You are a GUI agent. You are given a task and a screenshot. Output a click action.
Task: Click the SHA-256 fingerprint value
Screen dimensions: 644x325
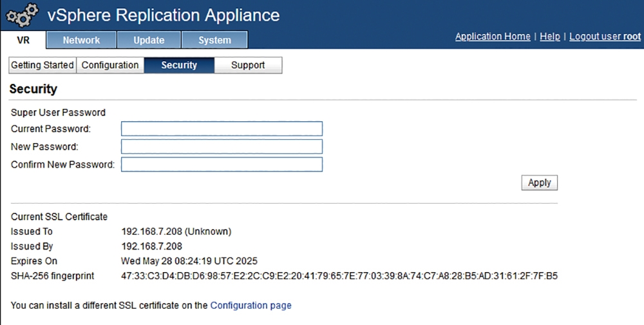(339, 275)
